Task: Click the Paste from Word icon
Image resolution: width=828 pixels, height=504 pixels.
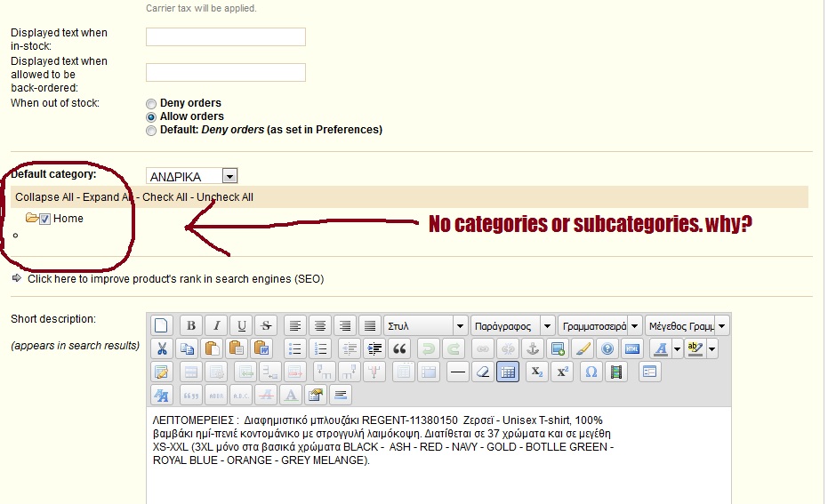Action: pyautogui.click(x=261, y=348)
